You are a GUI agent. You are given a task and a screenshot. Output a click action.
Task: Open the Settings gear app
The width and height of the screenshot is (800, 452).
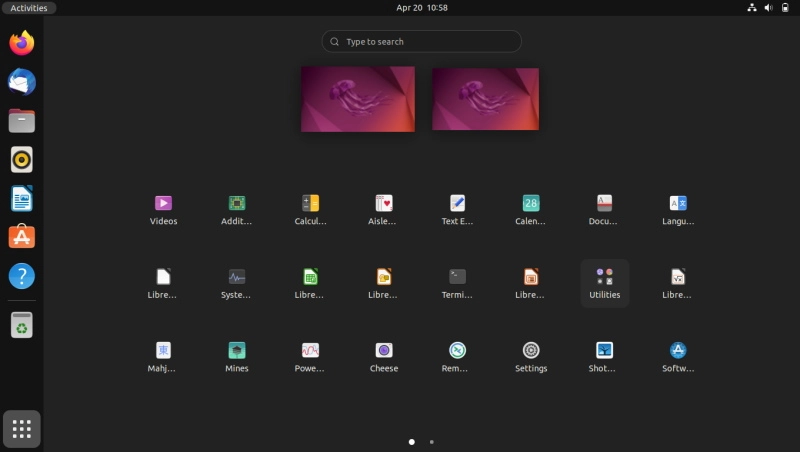point(531,357)
